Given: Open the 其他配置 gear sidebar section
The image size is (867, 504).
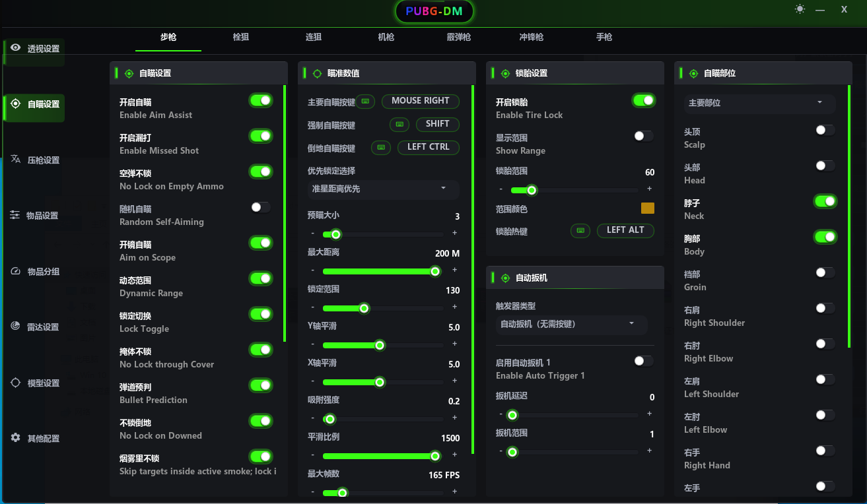Looking at the screenshot, I should coord(34,438).
